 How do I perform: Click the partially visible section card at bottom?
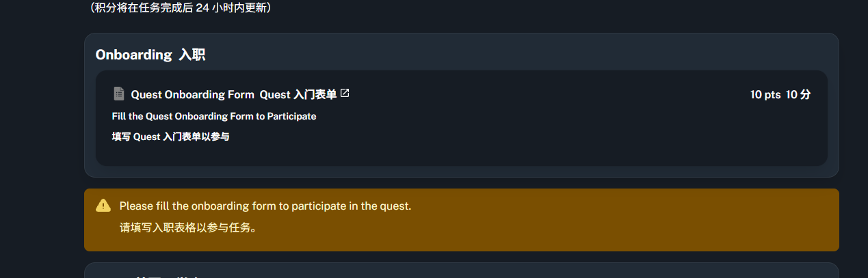(461, 270)
